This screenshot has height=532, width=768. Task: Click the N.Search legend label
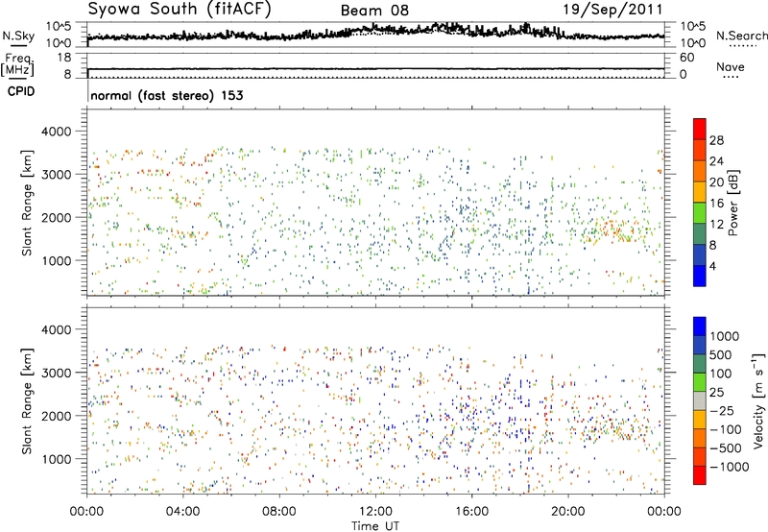(x=741, y=36)
